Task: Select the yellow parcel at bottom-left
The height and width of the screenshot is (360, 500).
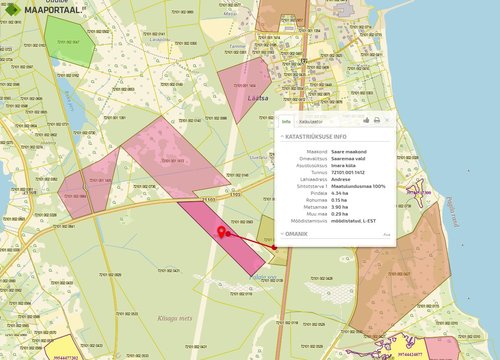Action: coord(64,348)
